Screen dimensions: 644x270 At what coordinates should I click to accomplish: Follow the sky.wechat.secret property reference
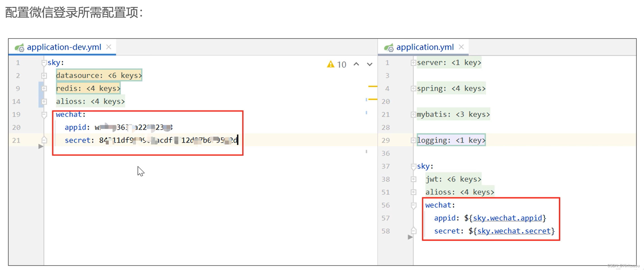(x=514, y=231)
